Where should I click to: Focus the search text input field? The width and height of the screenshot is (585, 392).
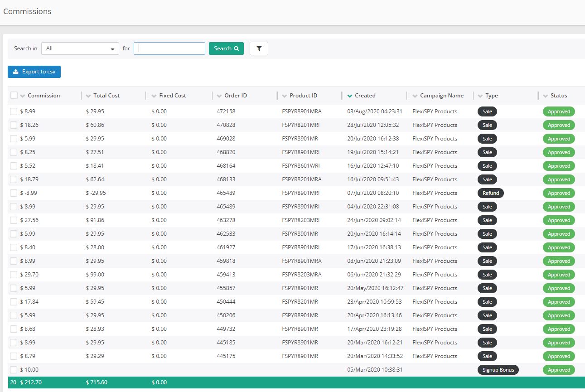169,48
